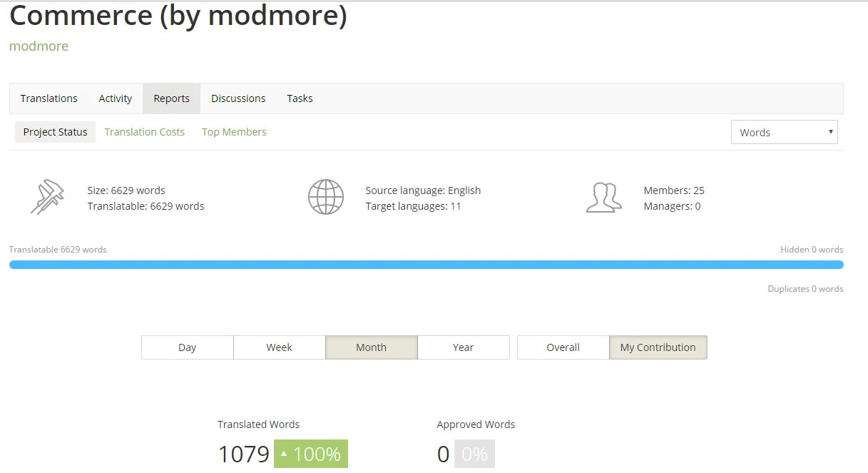Click the caliper size icon
868x473 pixels.
pyautogui.click(x=48, y=198)
